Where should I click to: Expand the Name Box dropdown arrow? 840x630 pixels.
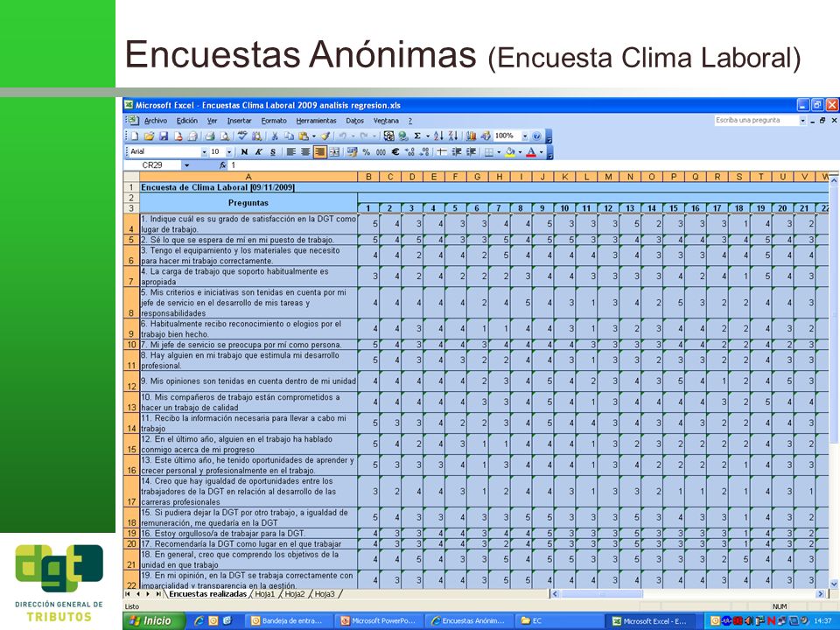[186, 165]
